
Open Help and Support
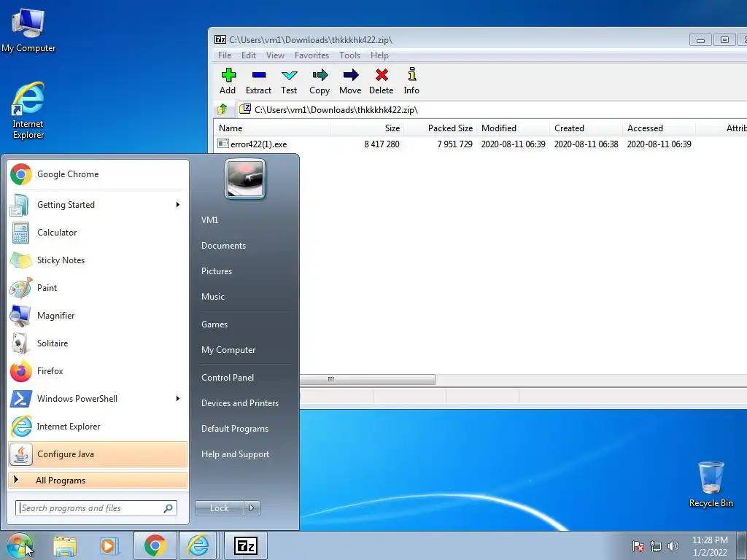[x=236, y=454]
